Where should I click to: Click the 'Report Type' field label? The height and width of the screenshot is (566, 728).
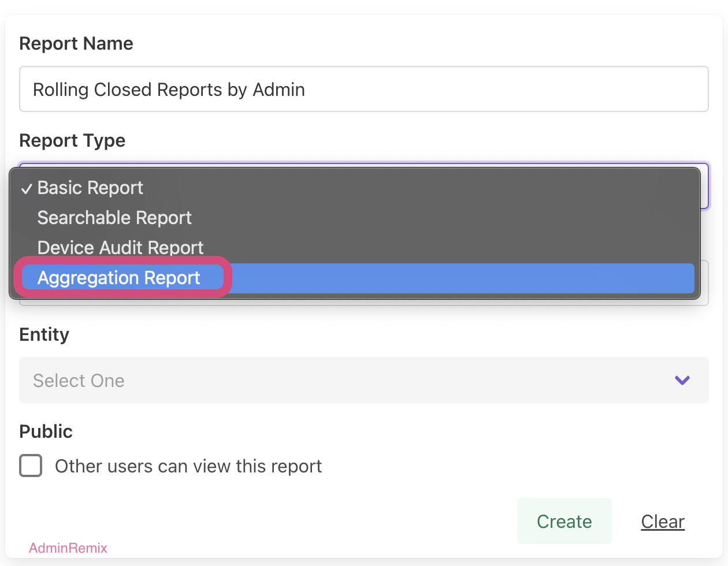click(72, 141)
